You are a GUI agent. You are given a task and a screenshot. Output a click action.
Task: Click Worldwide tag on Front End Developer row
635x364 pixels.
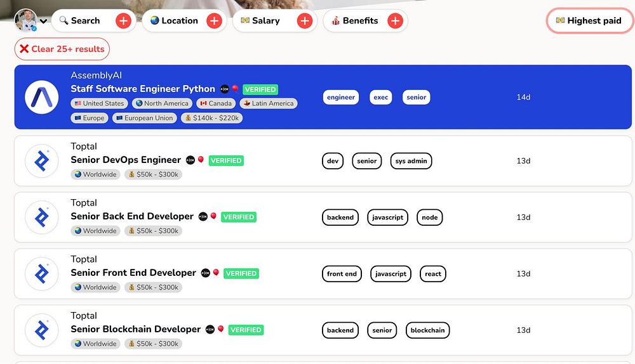[96, 287]
